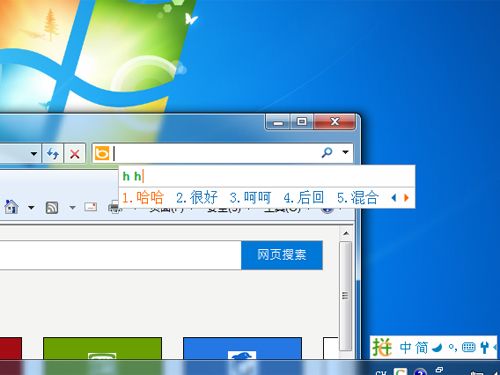The width and height of the screenshot is (500, 375).
Task: Expand the address bar dropdown arrow
Action: click(34, 154)
